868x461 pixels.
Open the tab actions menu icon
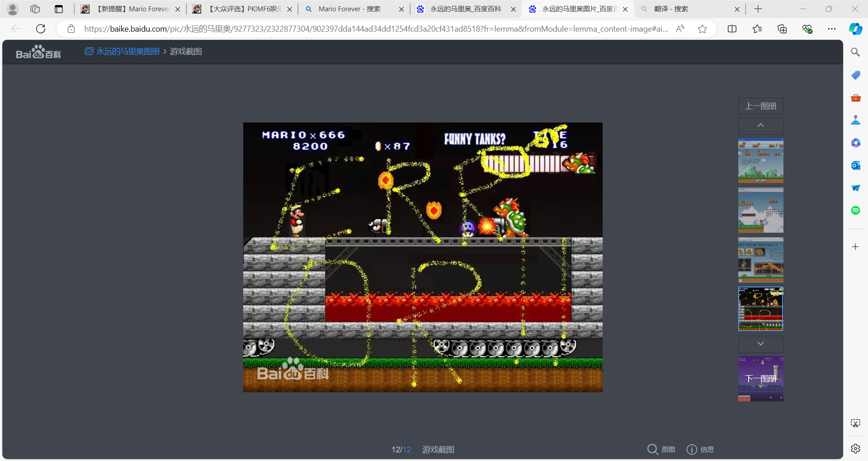click(59, 9)
